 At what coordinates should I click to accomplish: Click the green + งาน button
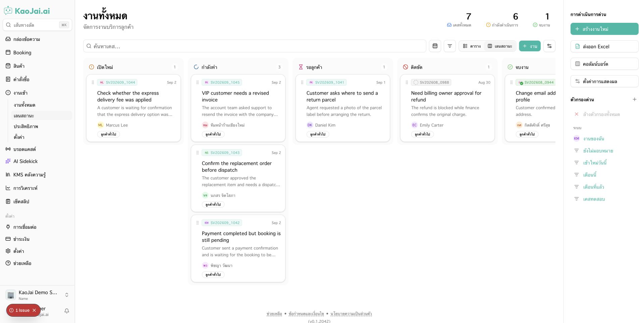click(x=530, y=46)
